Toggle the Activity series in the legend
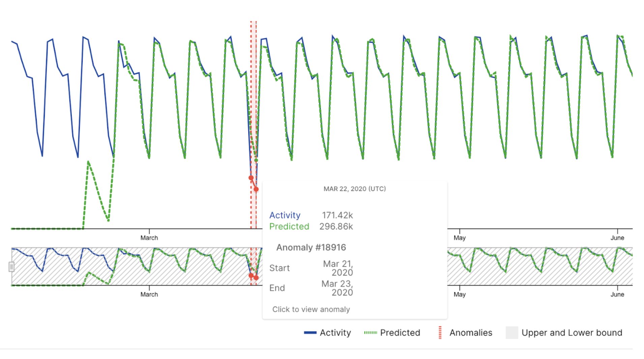Image resolution: width=644 pixels, height=359 pixels. [327, 333]
